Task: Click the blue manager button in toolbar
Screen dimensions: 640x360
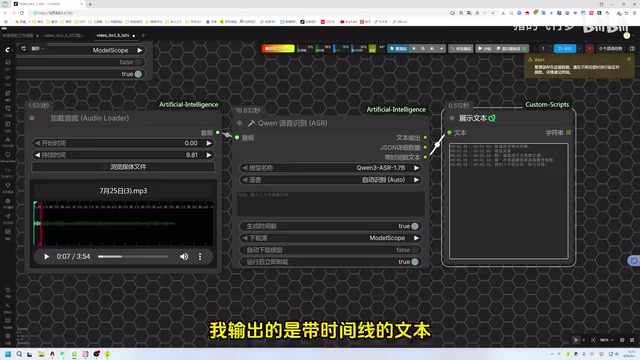Action: tap(398, 49)
